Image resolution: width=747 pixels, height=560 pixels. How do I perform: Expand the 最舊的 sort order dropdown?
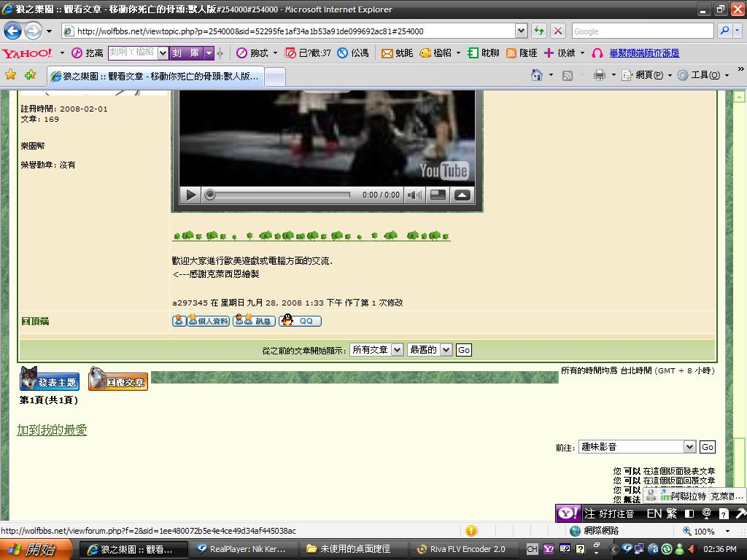click(430, 350)
